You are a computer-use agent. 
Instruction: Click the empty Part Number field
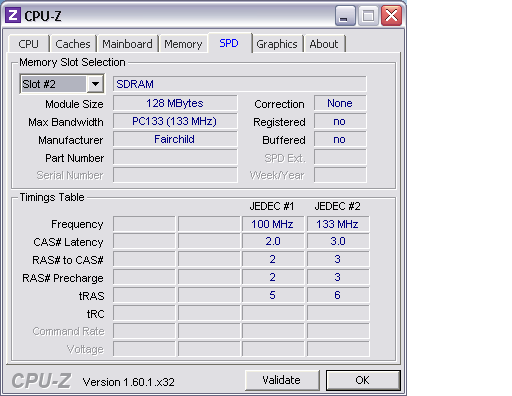click(175, 157)
